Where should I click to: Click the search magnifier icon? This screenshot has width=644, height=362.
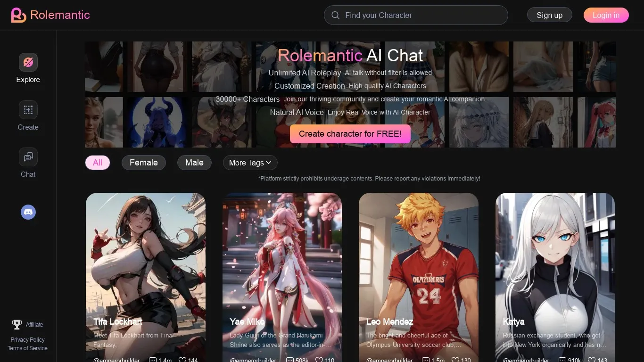click(x=335, y=15)
